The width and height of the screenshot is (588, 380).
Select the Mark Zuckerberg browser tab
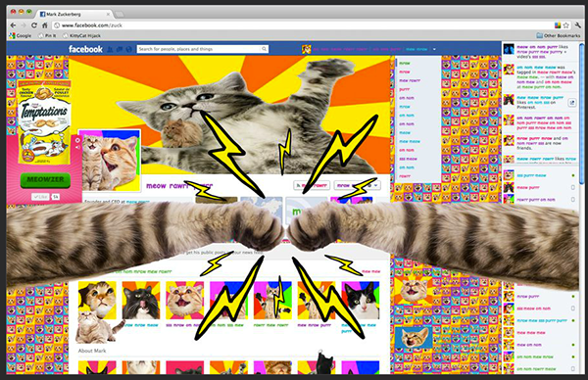click(73, 15)
